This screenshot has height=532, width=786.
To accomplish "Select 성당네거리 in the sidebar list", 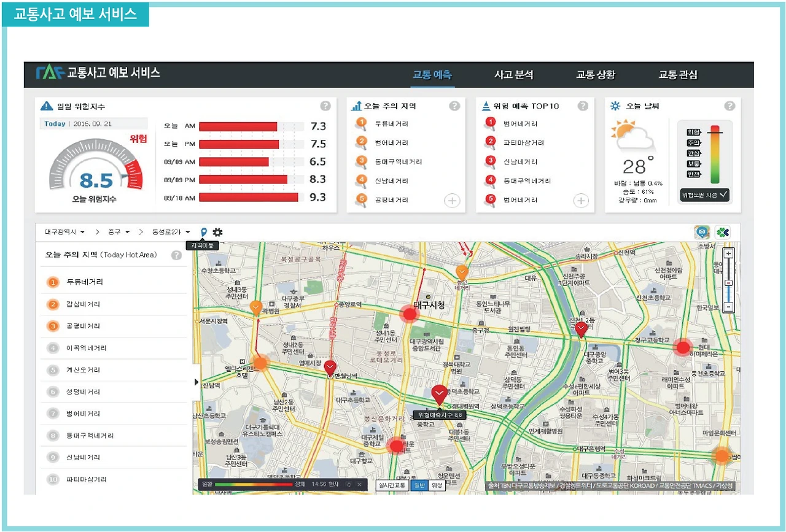I will tap(114, 391).
